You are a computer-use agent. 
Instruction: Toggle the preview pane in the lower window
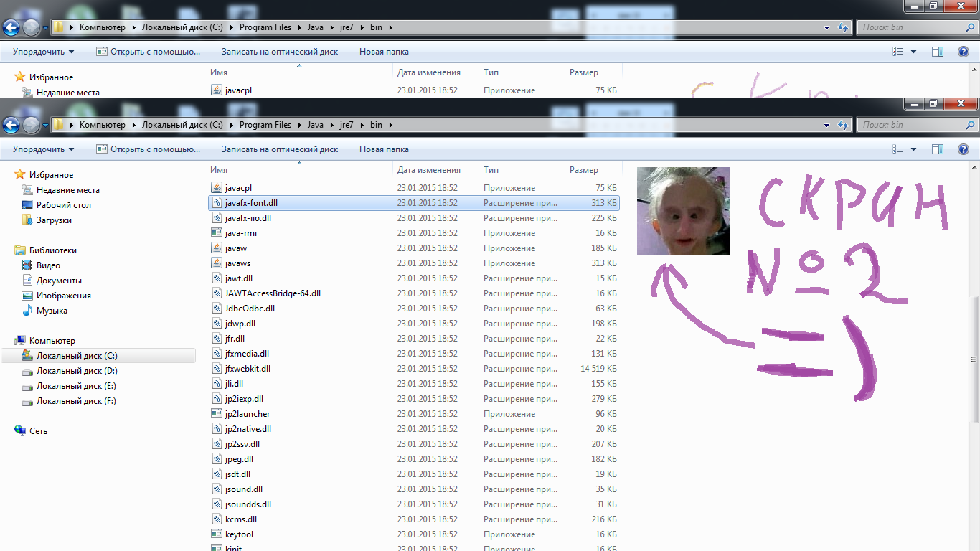click(x=937, y=149)
